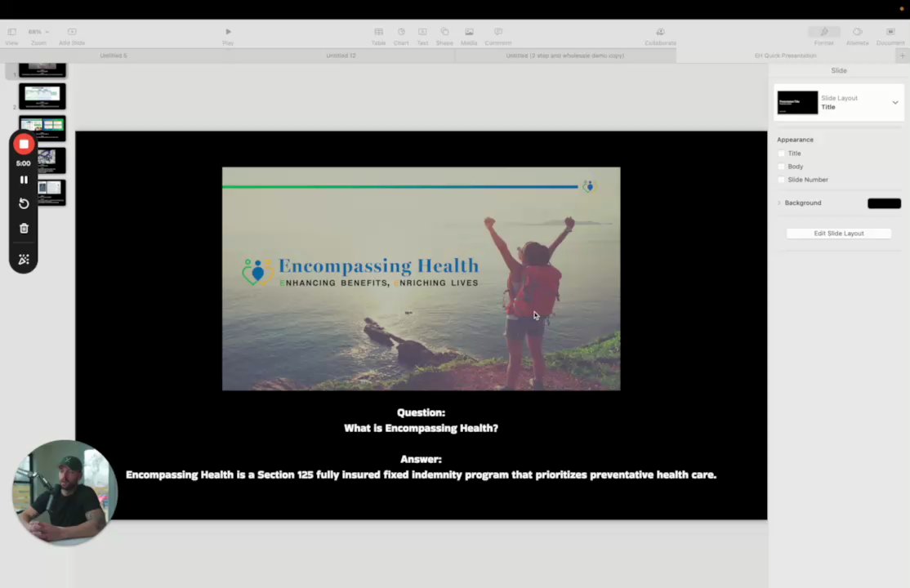Open the black Background color swatch
Image resolution: width=910 pixels, height=588 pixels.
pyautogui.click(x=884, y=203)
